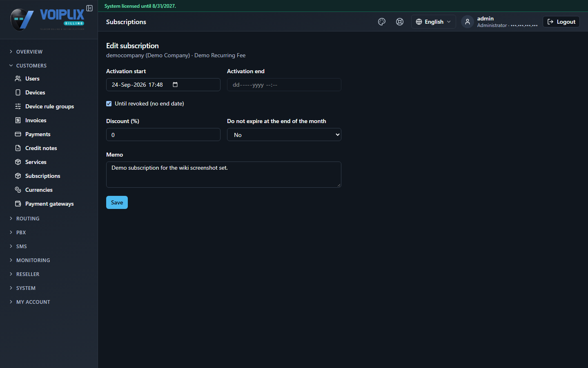The height and width of the screenshot is (368, 588).
Task: Click the admin user avatar icon
Action: [468, 22]
